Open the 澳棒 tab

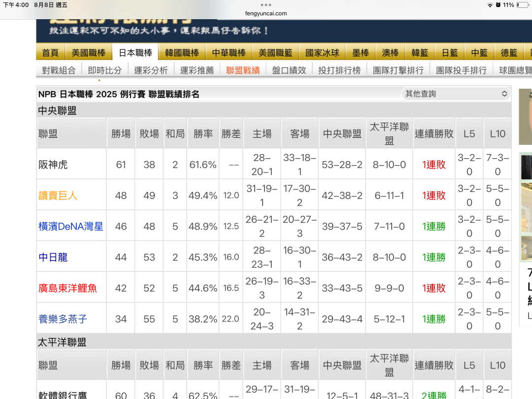[390, 53]
